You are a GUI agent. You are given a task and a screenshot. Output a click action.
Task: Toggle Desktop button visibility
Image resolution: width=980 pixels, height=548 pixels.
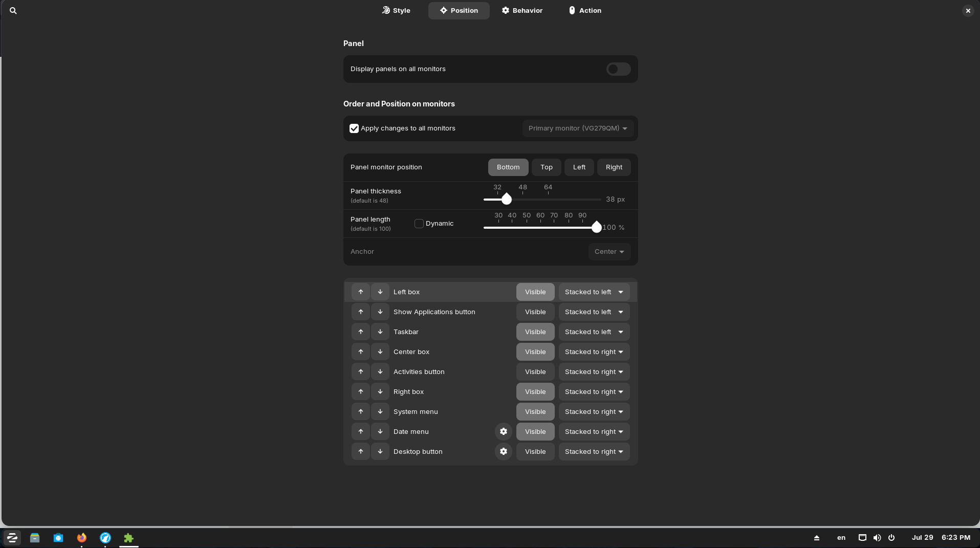pos(535,452)
